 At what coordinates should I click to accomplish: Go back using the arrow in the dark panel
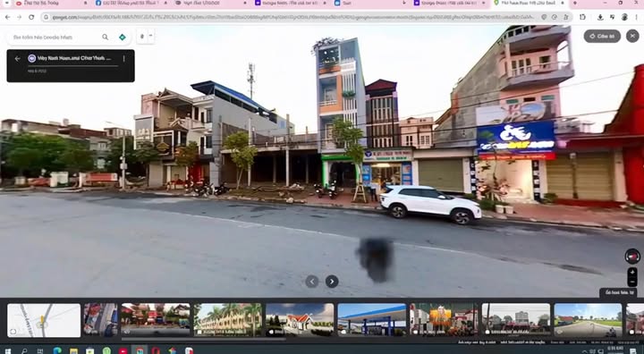[17, 59]
